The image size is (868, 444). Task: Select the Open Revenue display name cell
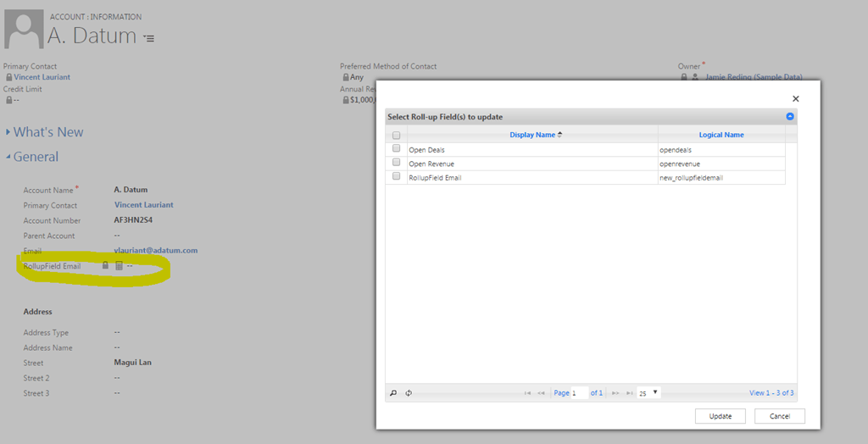coord(532,164)
